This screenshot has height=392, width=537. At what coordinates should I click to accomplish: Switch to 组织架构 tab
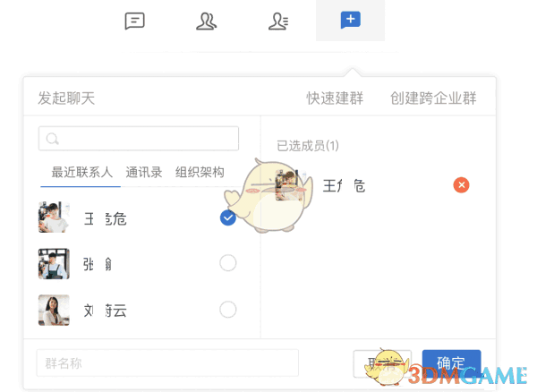[x=200, y=172]
